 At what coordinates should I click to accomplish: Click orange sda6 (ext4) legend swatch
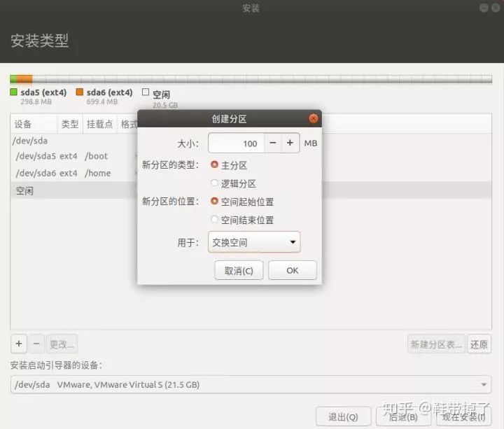pyautogui.click(x=79, y=92)
